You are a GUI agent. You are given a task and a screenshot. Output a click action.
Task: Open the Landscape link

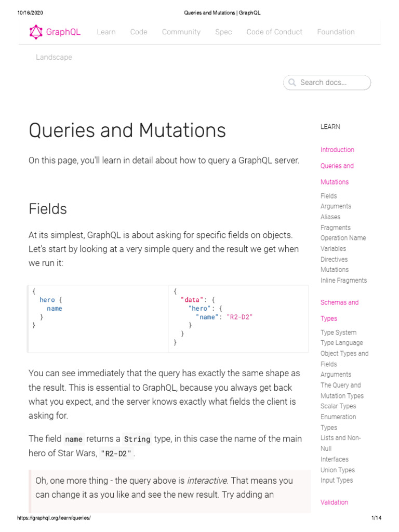tap(54, 57)
